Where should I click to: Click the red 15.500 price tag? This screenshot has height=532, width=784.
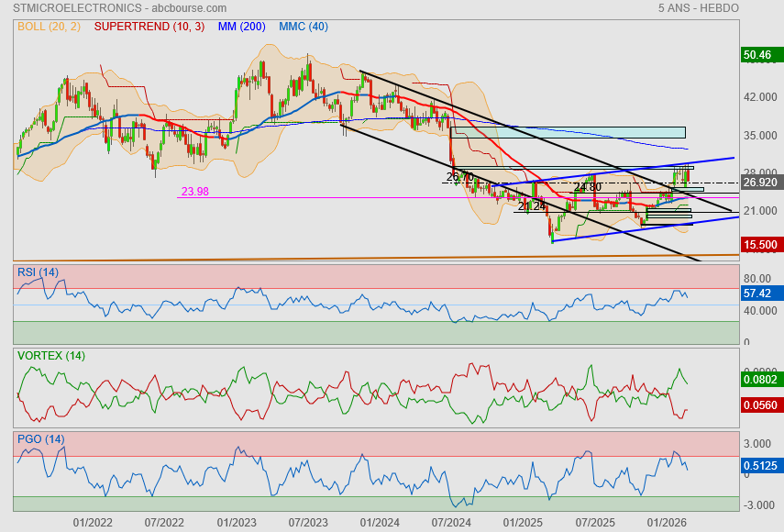[x=759, y=245]
